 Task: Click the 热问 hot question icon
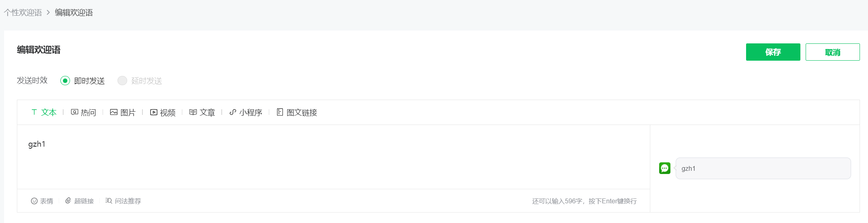point(74,112)
